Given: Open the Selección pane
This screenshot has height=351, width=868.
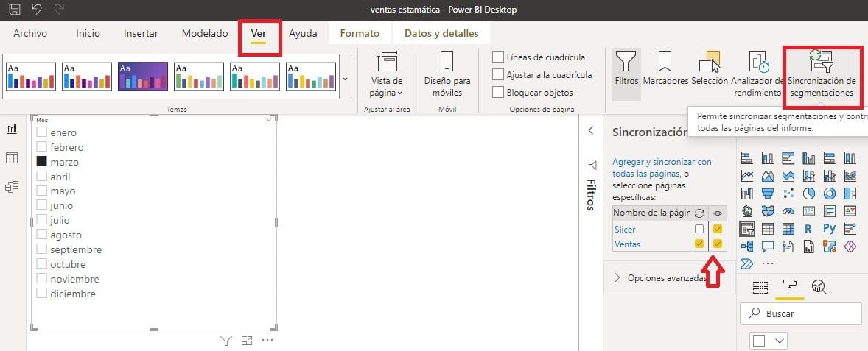Looking at the screenshot, I should pyautogui.click(x=710, y=72).
